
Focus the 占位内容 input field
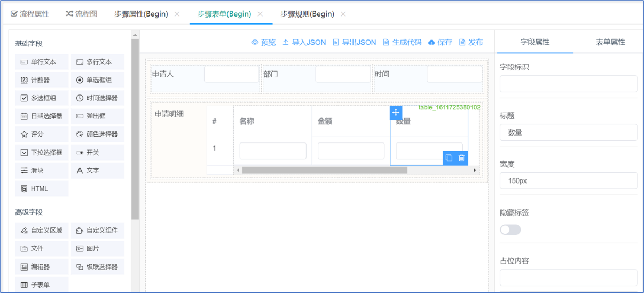[568, 278]
